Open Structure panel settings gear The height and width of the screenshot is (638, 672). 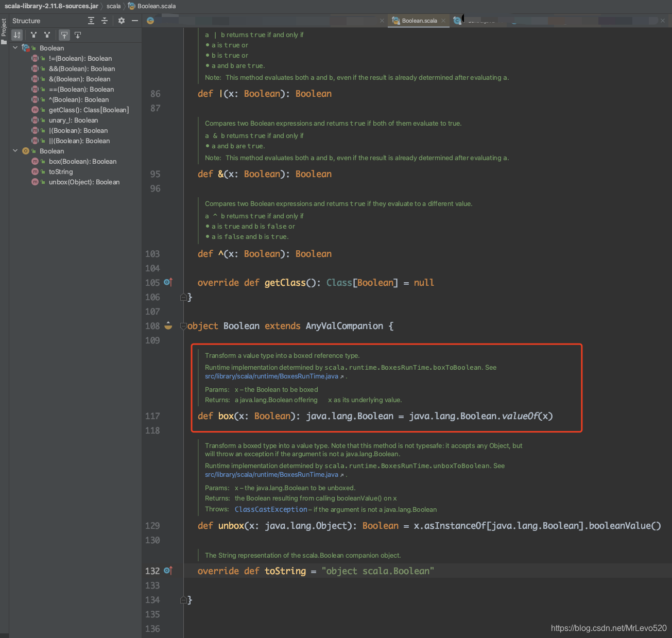[x=122, y=21]
